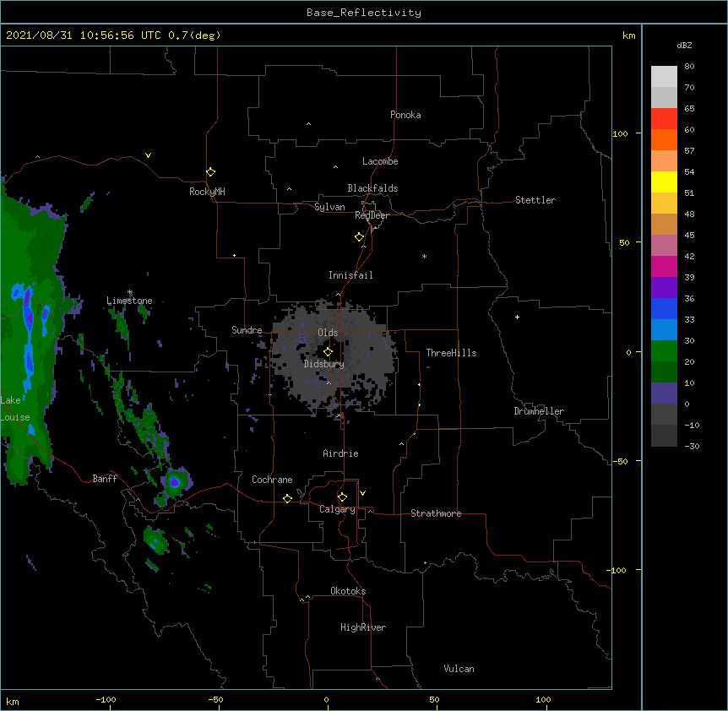Click the -30 value on the dBZ scale
The width and height of the screenshot is (728, 711).
[692, 446]
